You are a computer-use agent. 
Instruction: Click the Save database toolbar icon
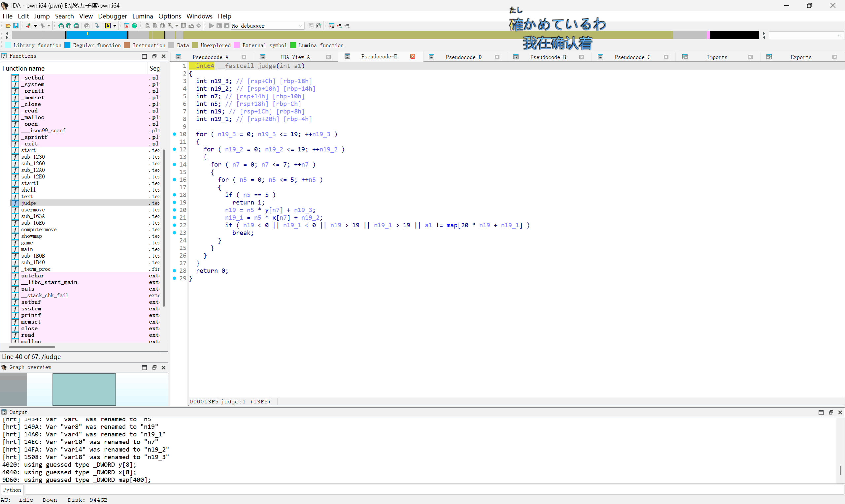(x=16, y=26)
